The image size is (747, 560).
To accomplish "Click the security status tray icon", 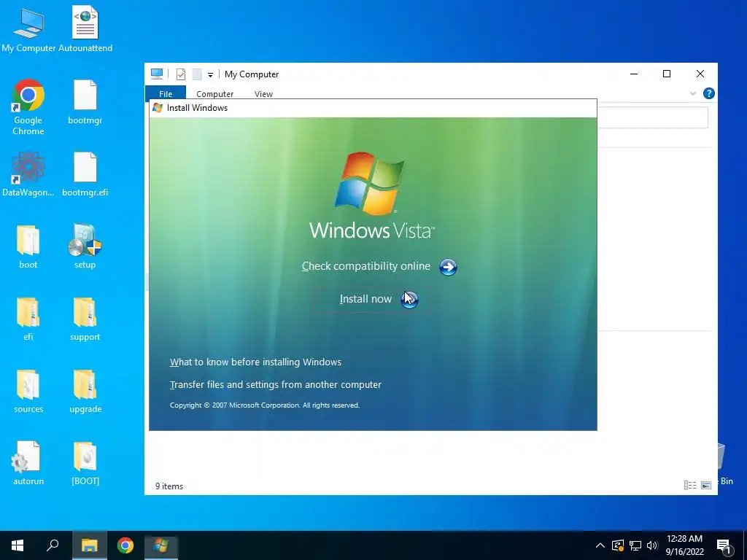I will coord(617,545).
